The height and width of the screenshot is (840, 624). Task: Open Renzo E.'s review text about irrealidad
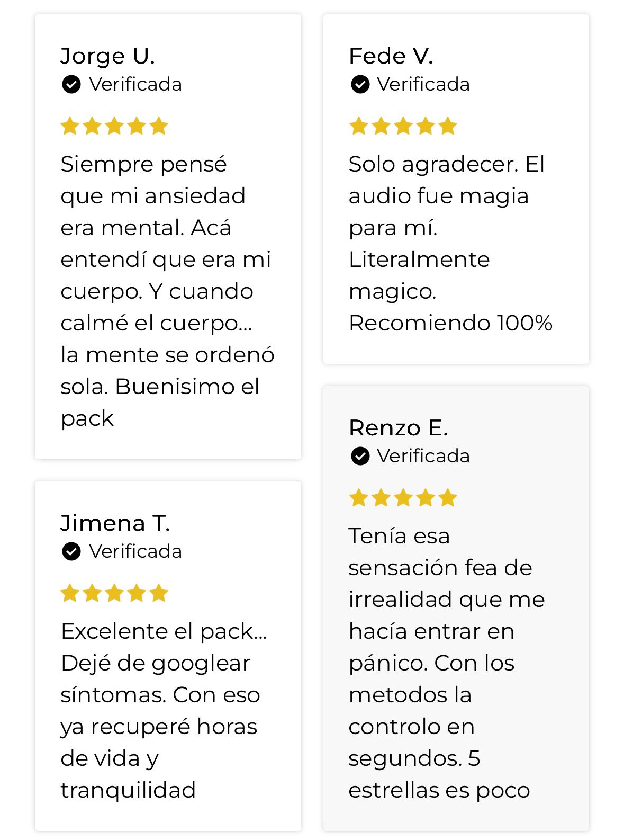click(x=446, y=663)
